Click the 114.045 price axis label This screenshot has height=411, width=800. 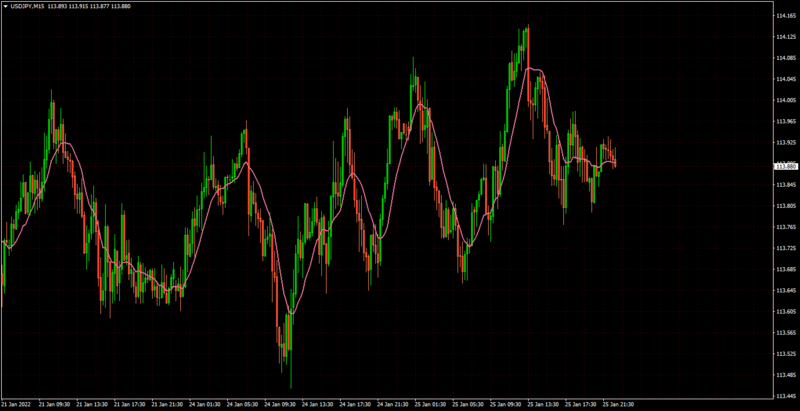coord(785,80)
